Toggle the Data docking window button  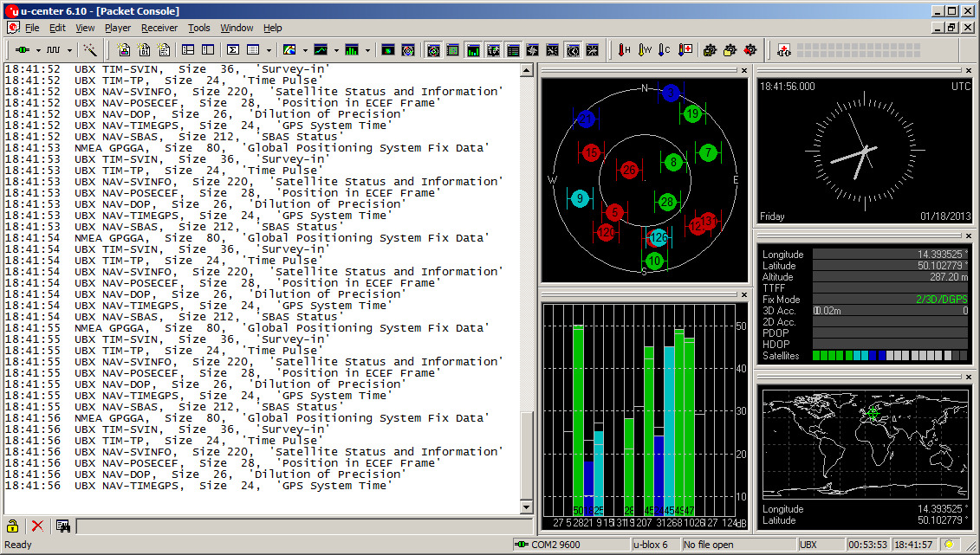coord(513,50)
